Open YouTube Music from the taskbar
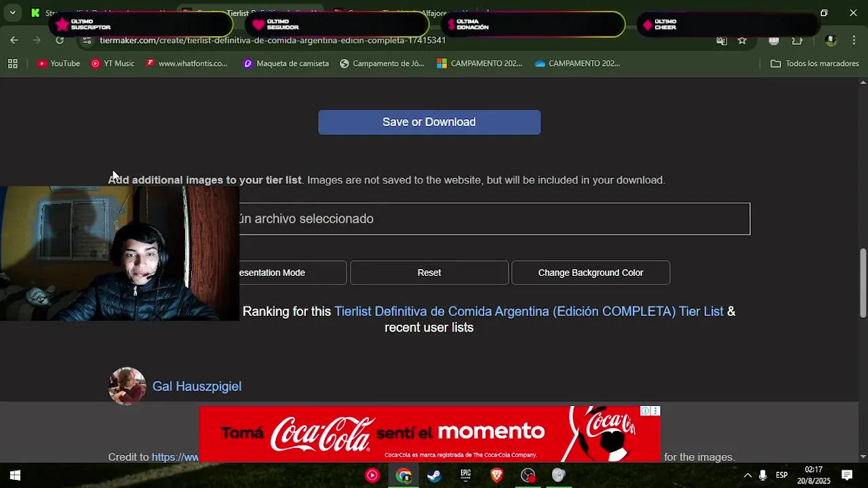 tap(372, 475)
